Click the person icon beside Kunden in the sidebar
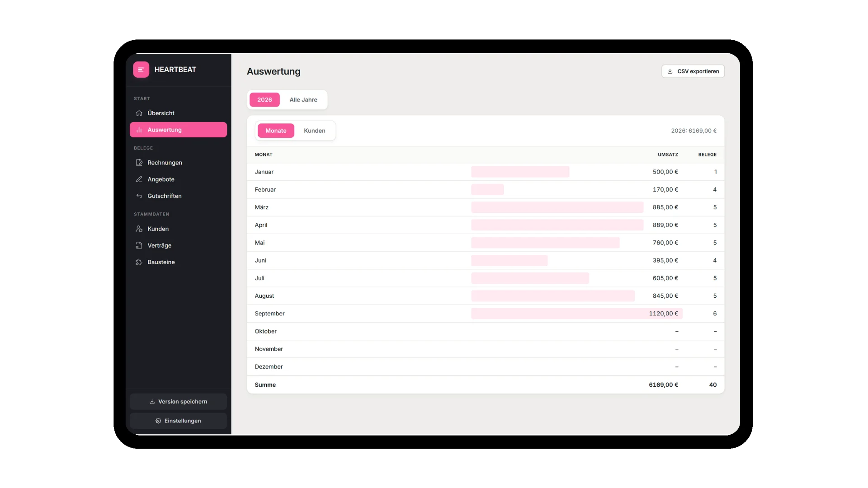 click(x=139, y=229)
